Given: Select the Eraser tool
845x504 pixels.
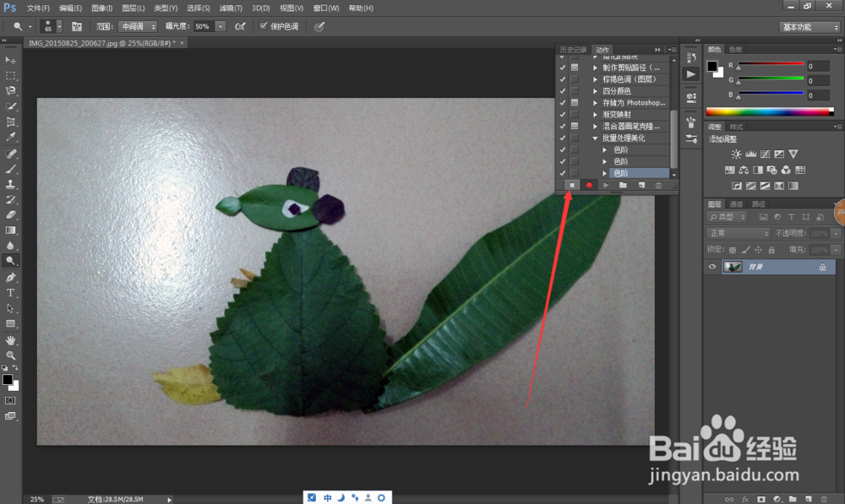Looking at the screenshot, I should click(x=10, y=214).
